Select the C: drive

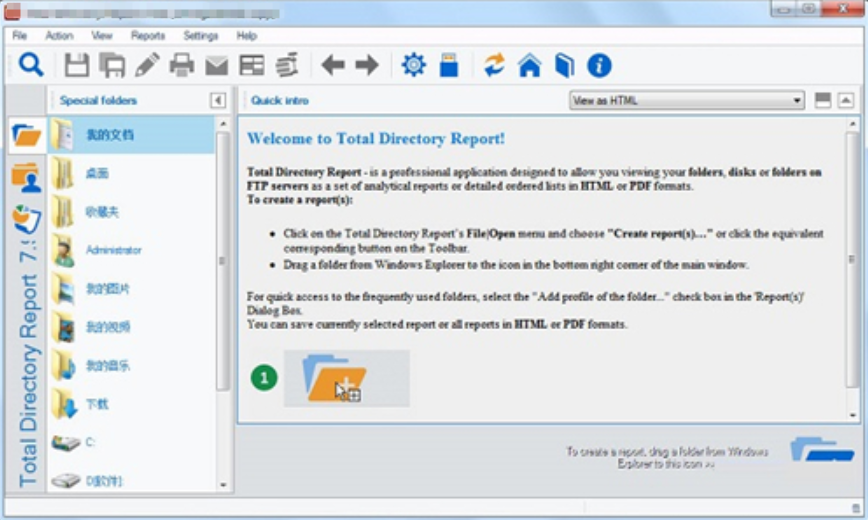point(131,442)
